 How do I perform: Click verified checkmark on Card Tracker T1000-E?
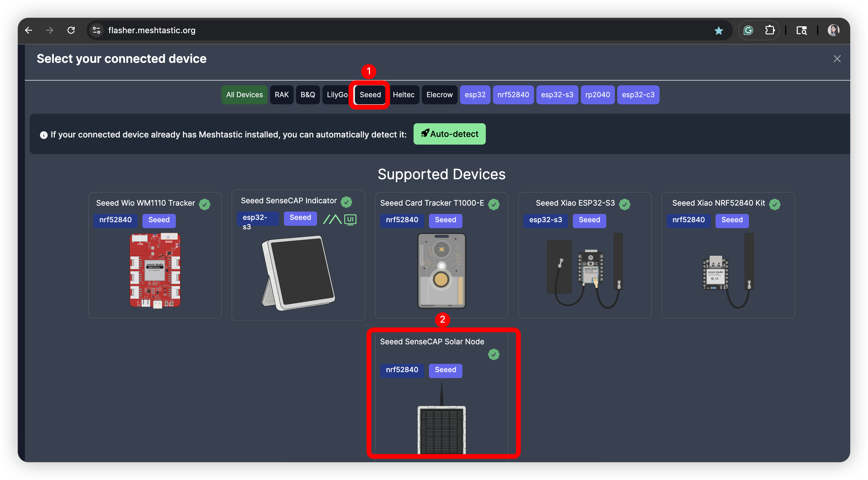[494, 204]
